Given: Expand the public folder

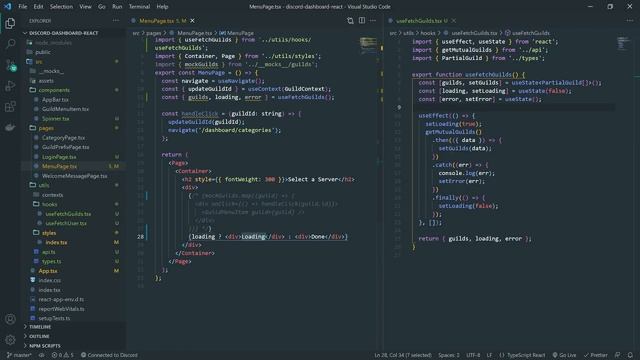Looking at the screenshot, I should pyautogui.click(x=43, y=52).
